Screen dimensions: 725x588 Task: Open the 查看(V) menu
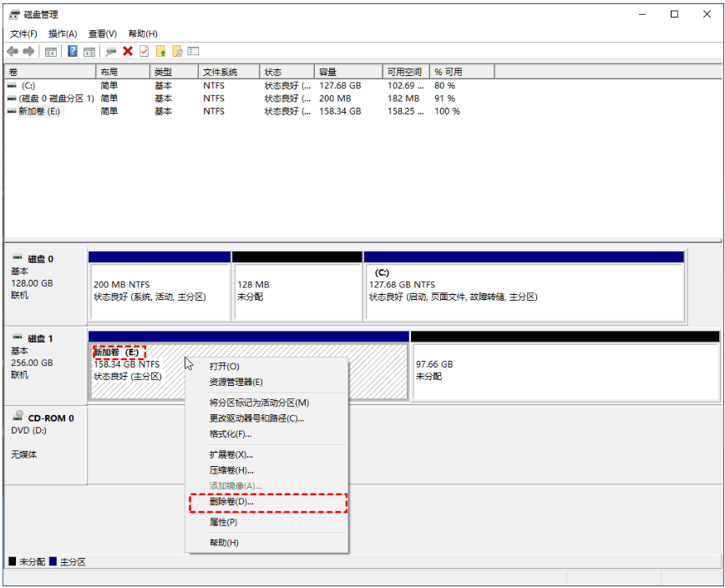tap(103, 33)
